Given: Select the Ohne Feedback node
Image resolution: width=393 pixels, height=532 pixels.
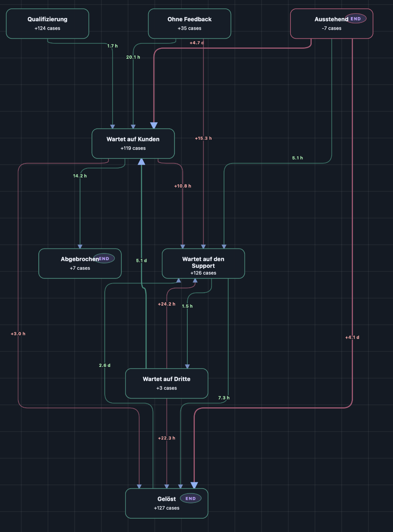Looking at the screenshot, I should (x=189, y=24).
